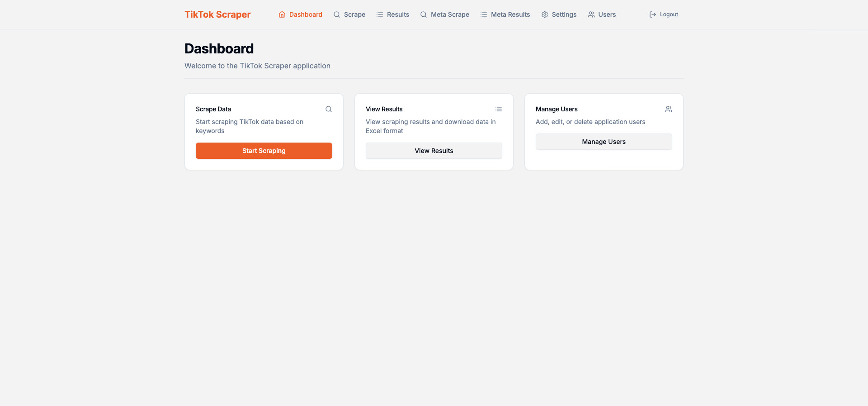Click users icon in Manage Users card

tap(669, 109)
